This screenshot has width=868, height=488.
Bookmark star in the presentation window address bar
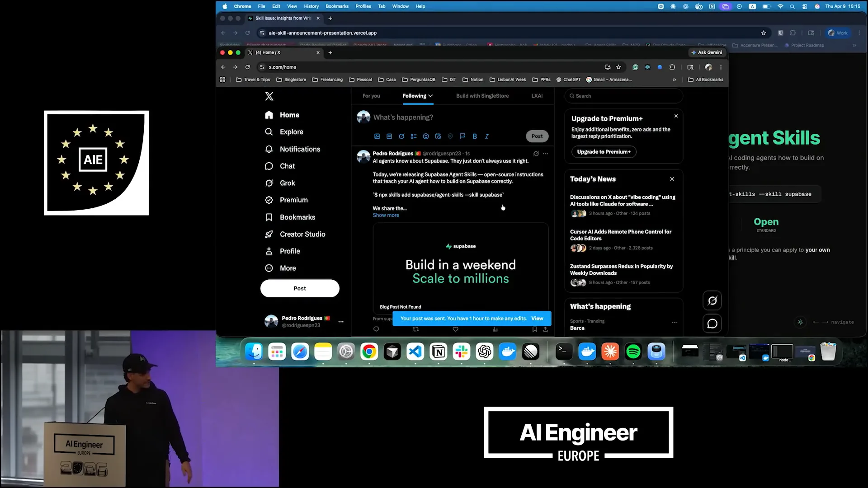click(764, 33)
